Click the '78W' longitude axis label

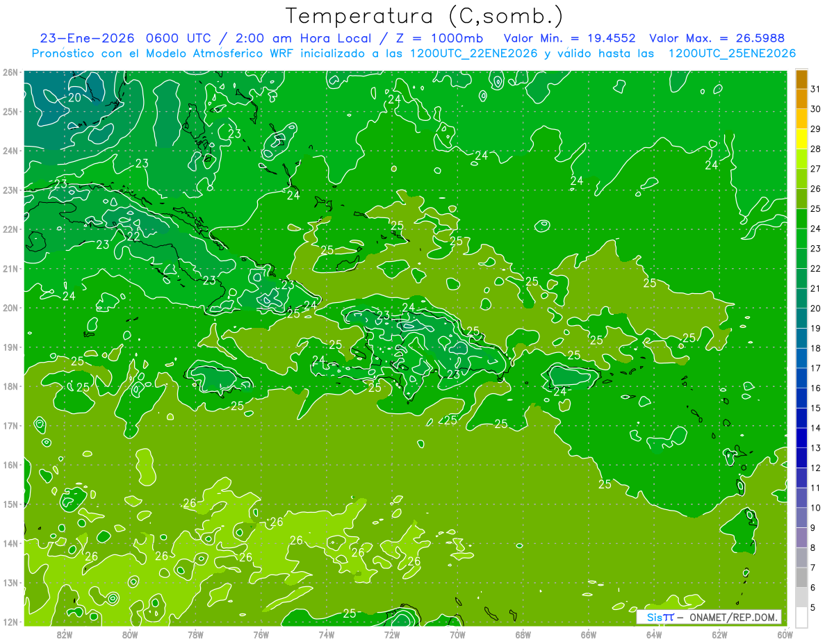(195, 634)
